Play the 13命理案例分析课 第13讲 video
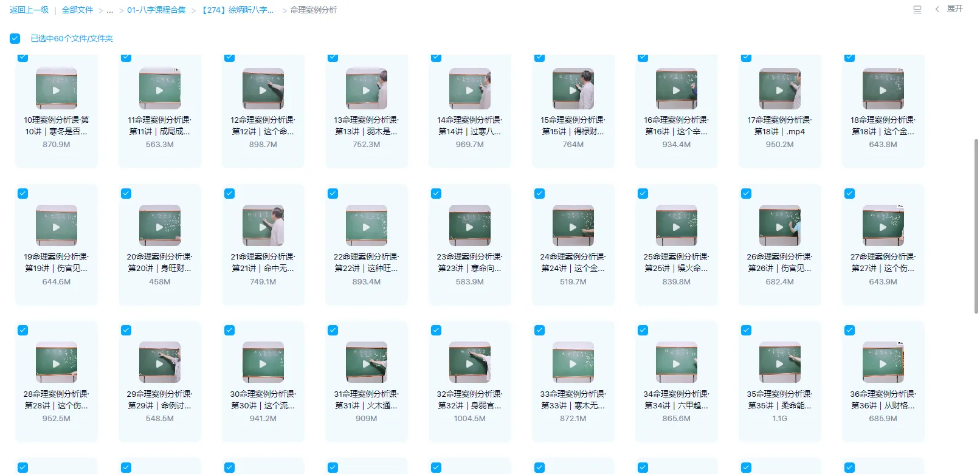 [x=366, y=90]
